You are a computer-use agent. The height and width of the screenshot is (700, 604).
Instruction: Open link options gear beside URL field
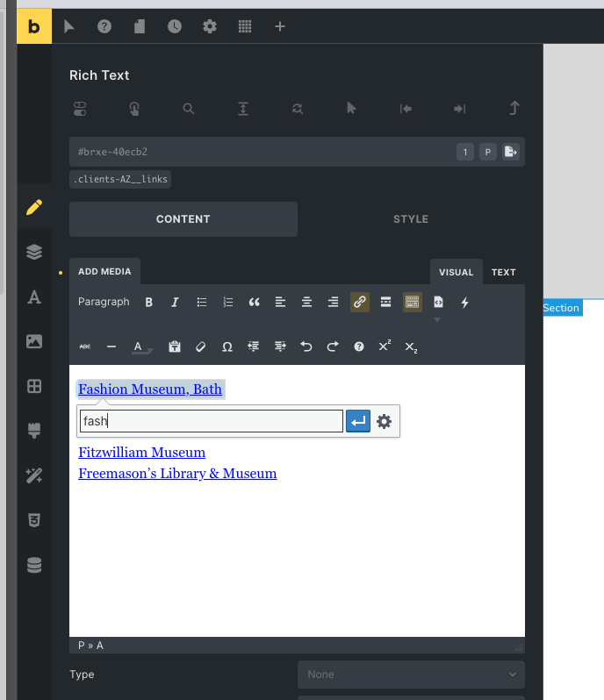point(385,421)
